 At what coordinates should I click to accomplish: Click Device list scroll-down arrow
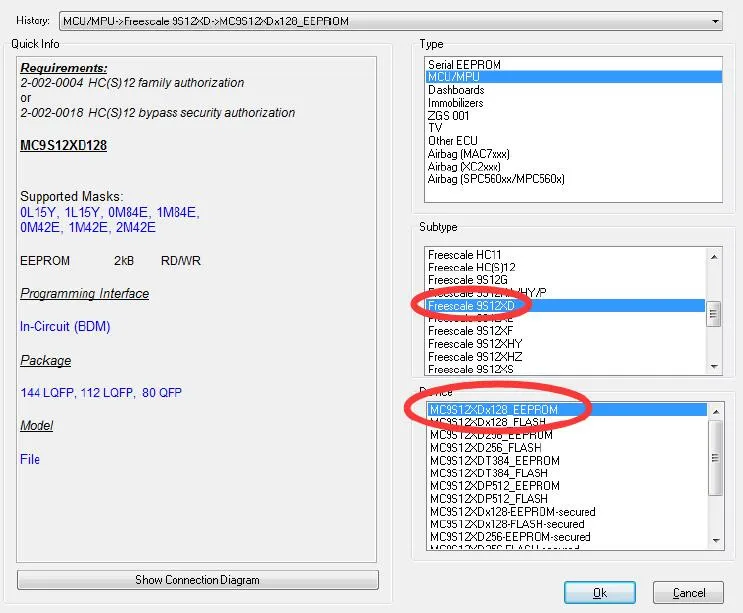pos(716,541)
